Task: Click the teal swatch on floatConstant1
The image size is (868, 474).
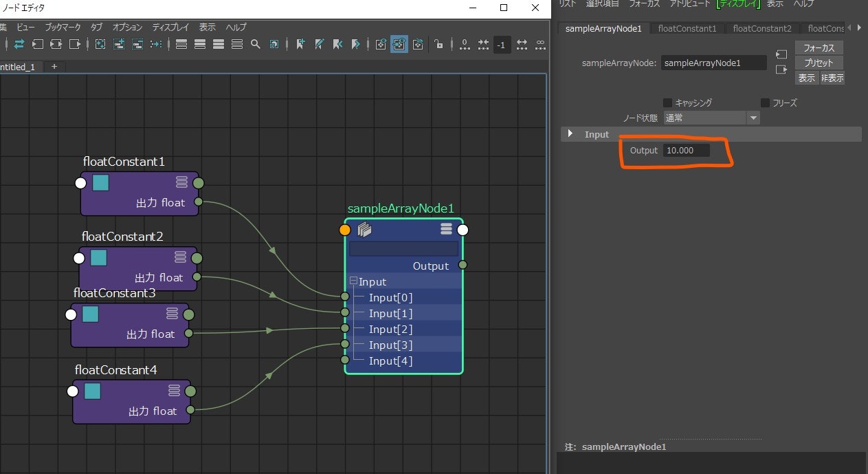Action: click(x=101, y=183)
